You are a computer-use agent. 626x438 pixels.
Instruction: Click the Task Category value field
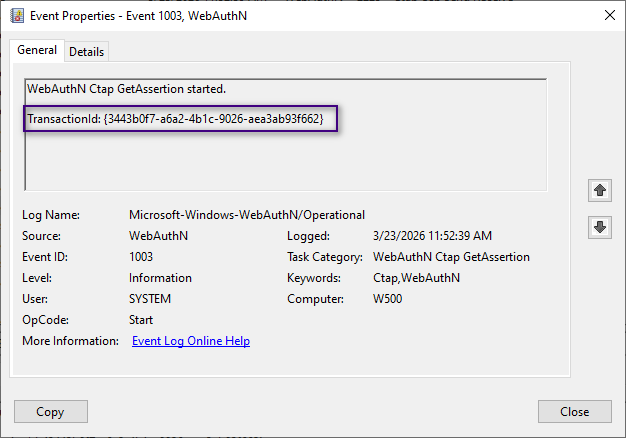(451, 257)
